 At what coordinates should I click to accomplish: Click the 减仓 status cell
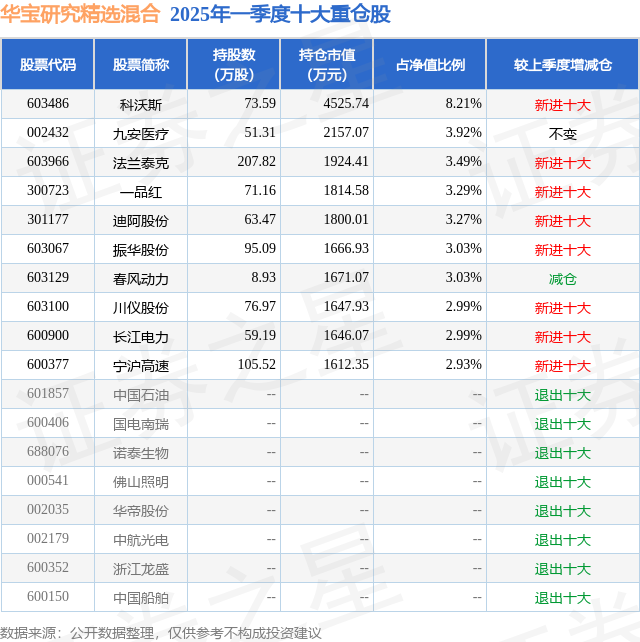[x=563, y=280]
